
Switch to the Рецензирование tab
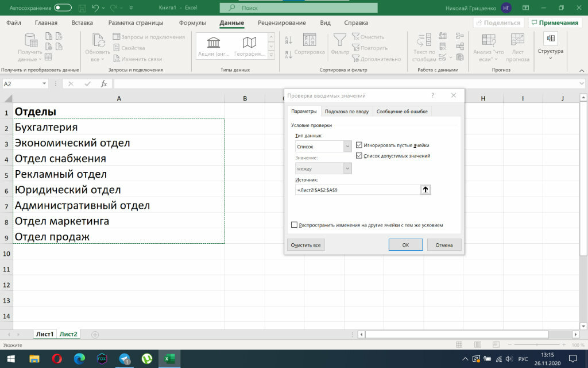coord(281,22)
